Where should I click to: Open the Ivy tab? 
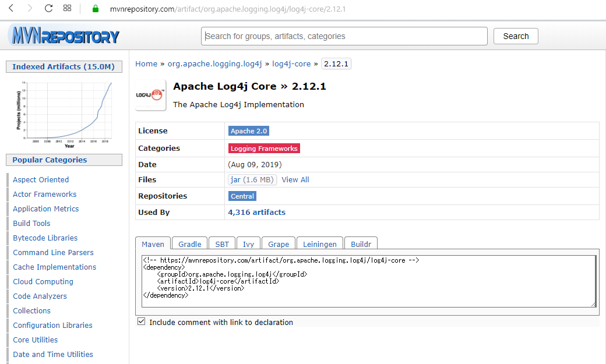coord(248,244)
